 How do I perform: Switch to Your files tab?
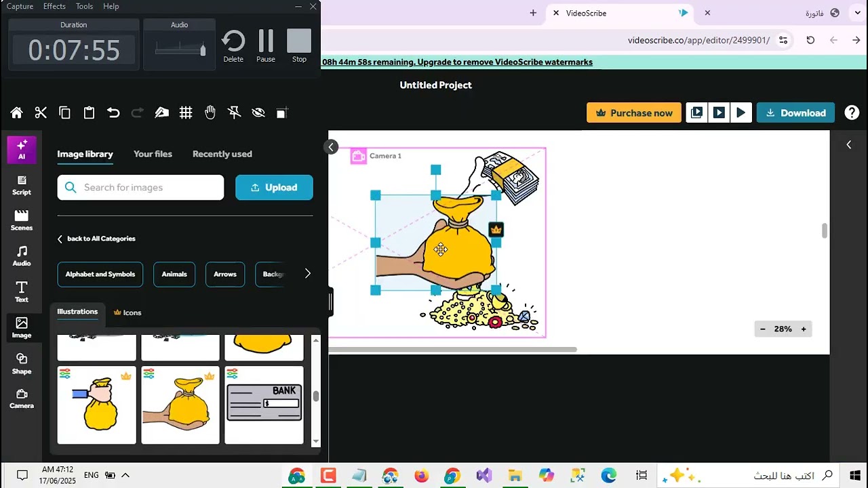coord(153,154)
